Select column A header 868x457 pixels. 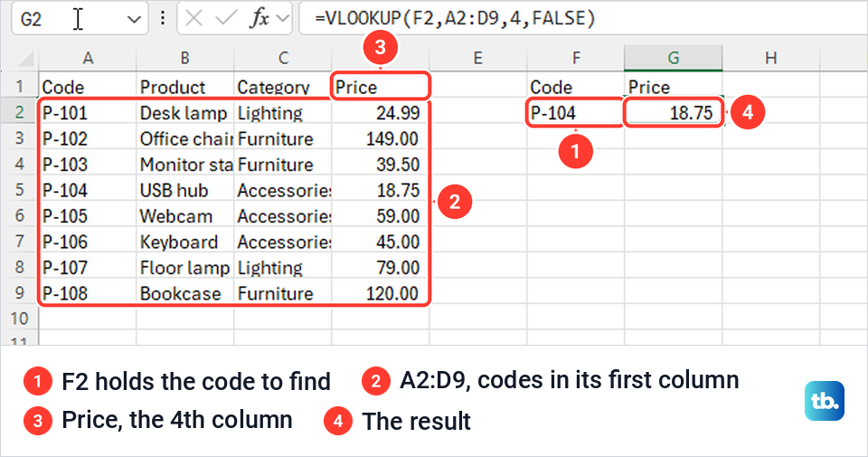pyautogui.click(x=88, y=58)
